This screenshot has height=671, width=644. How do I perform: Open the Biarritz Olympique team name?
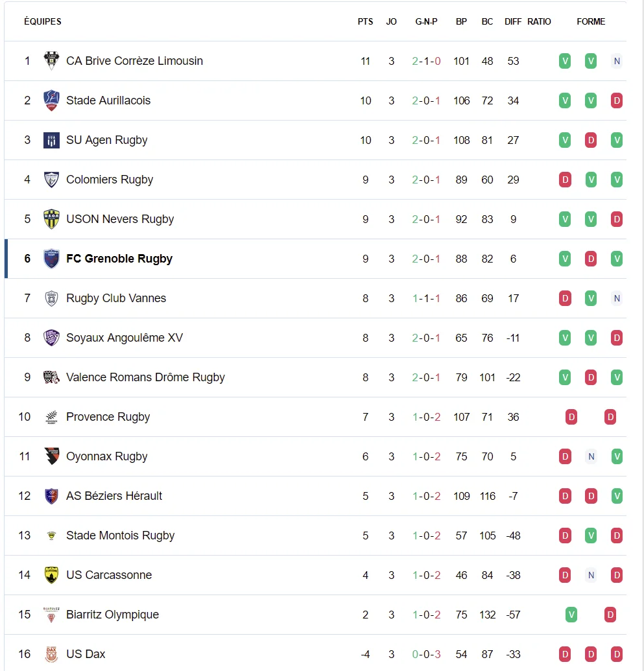pyautogui.click(x=113, y=615)
